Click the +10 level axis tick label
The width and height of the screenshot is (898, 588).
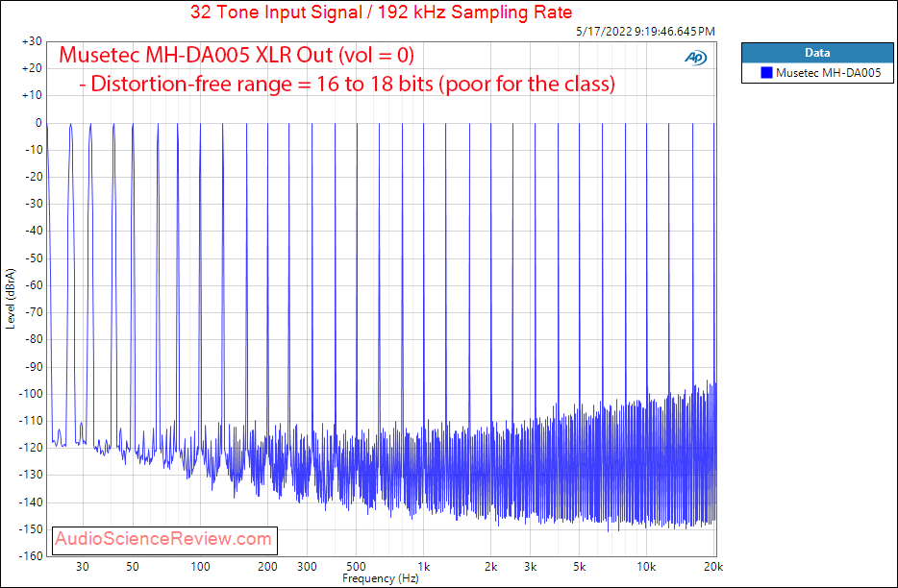click(32, 96)
